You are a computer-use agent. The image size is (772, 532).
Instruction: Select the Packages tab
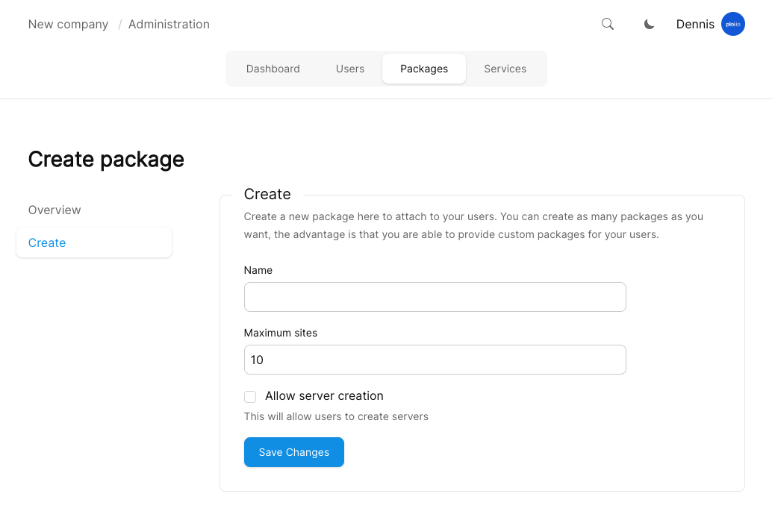[x=424, y=69]
